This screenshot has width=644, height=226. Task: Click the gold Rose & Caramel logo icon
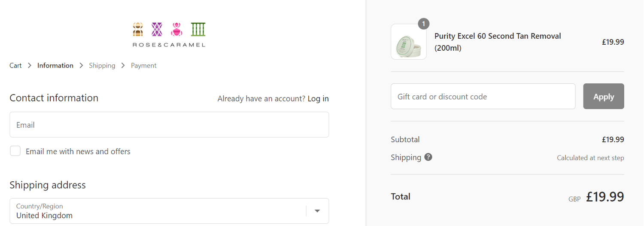138,29
